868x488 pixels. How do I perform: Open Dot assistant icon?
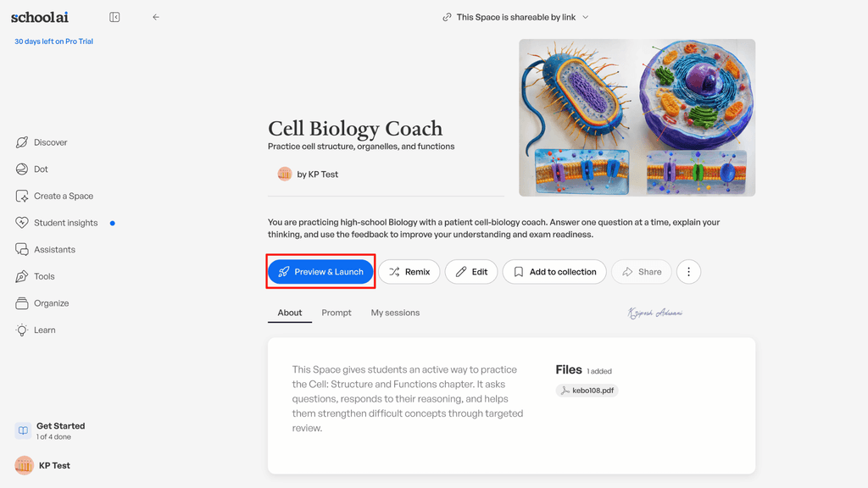pos(21,169)
